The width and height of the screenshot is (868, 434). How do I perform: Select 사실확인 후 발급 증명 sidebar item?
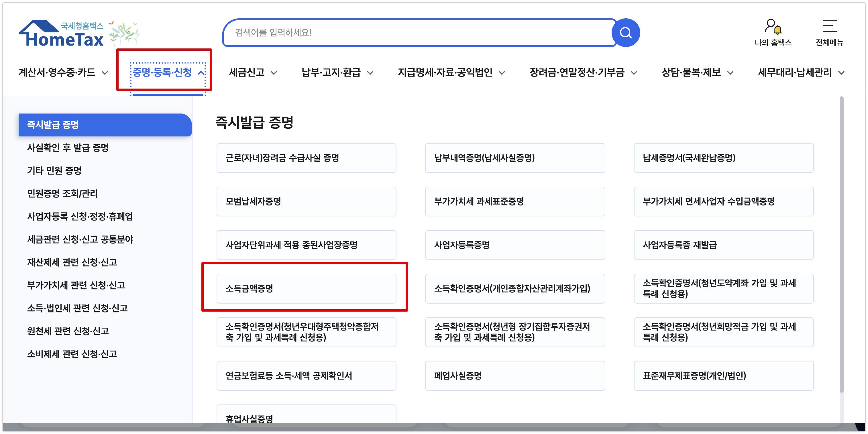[x=68, y=148]
